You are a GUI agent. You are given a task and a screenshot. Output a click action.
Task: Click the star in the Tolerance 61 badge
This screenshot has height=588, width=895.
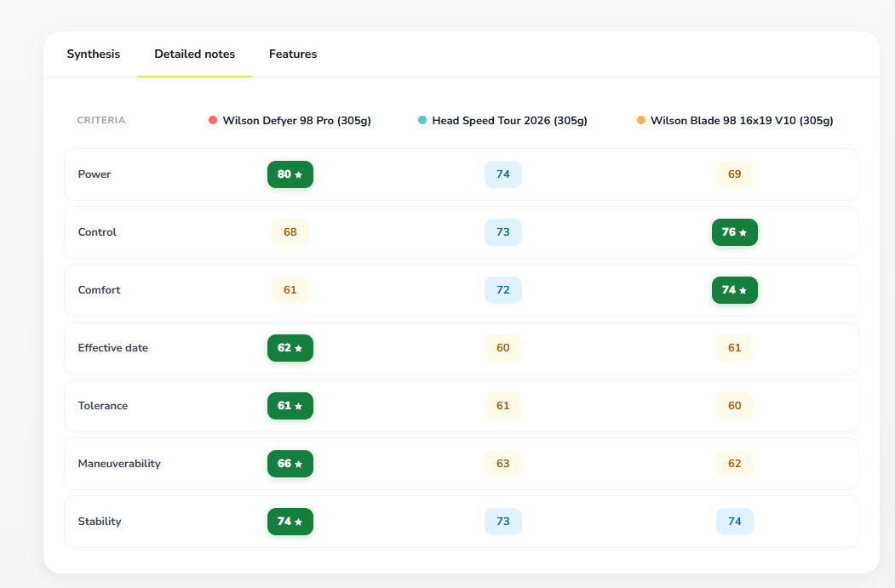299,407
